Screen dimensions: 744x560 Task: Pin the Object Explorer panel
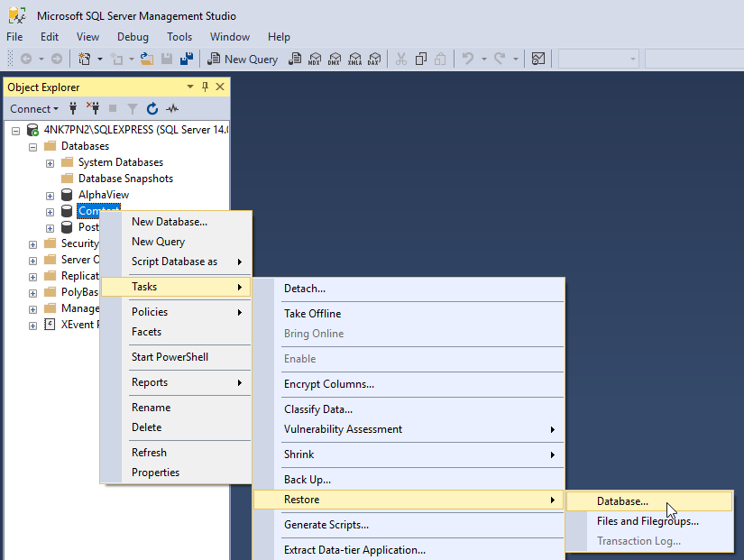click(205, 87)
